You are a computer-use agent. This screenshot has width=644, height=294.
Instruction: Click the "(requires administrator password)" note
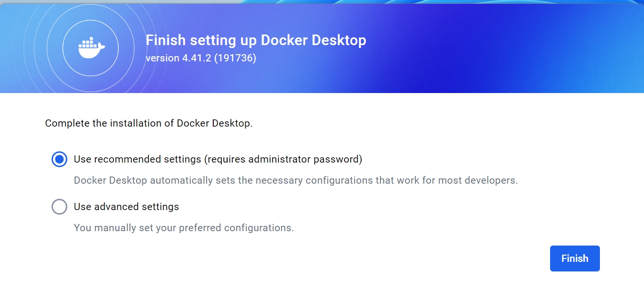click(283, 159)
